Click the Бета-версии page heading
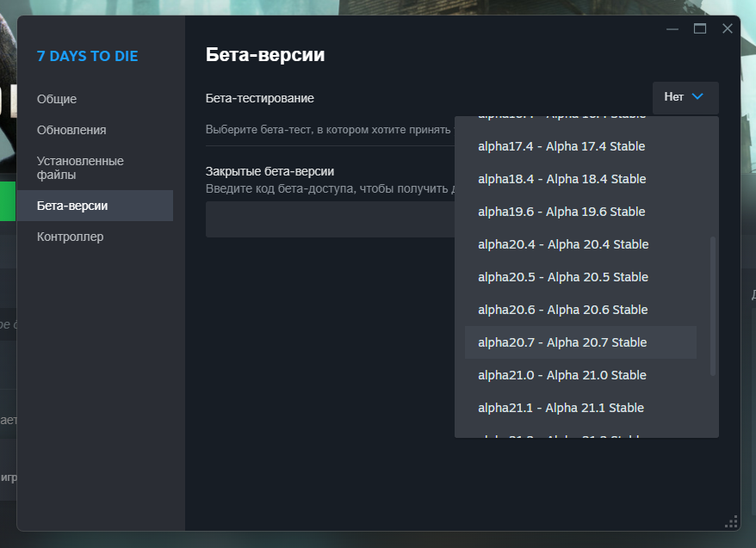The height and width of the screenshot is (548, 756). coord(265,55)
